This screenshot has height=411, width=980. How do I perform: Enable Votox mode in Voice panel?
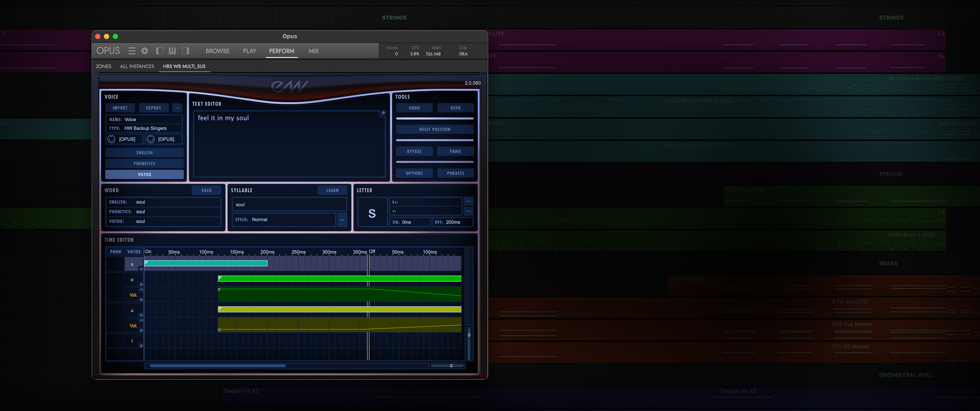click(144, 175)
